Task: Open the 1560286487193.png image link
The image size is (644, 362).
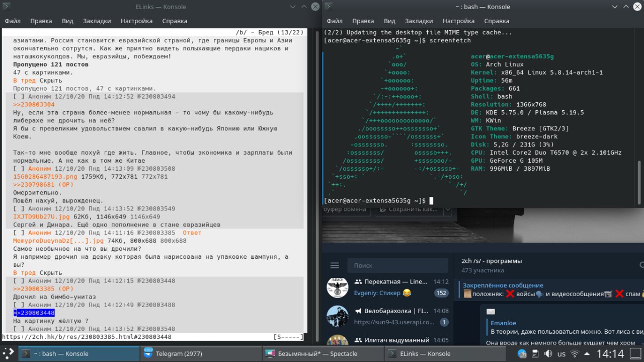Action: click(45, 177)
